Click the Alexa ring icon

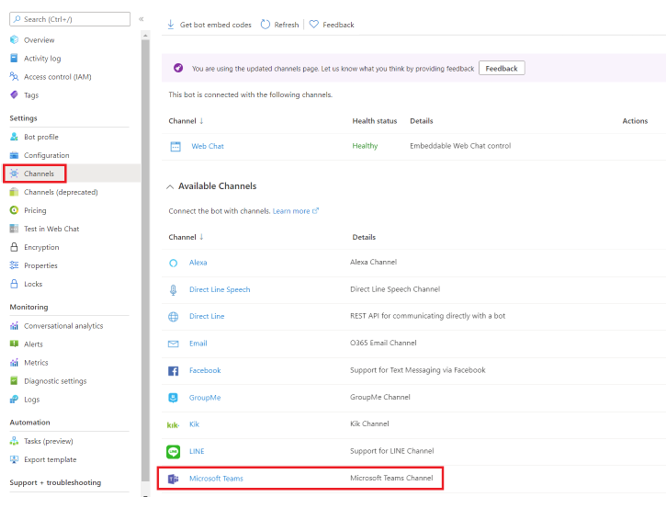(173, 263)
